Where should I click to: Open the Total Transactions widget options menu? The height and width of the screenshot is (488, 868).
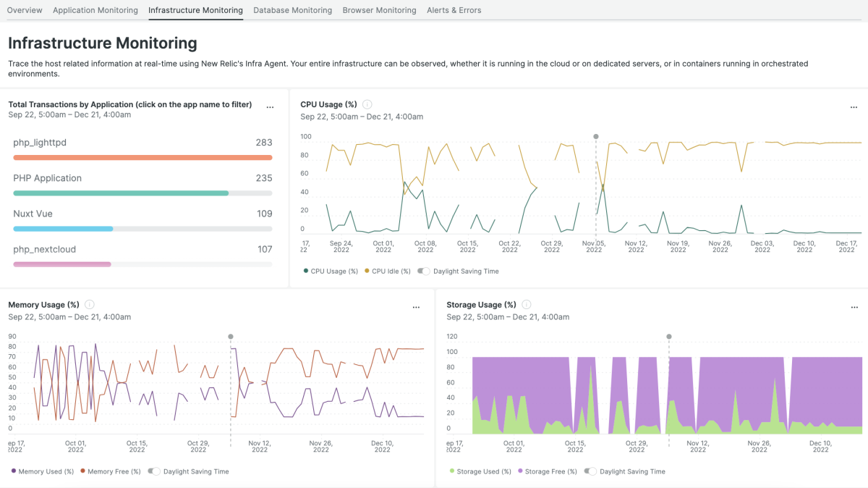pyautogui.click(x=270, y=107)
